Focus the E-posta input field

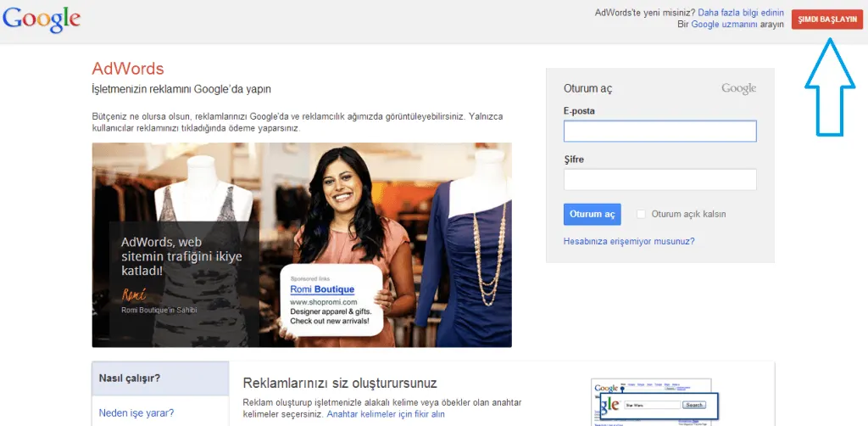pyautogui.click(x=659, y=132)
